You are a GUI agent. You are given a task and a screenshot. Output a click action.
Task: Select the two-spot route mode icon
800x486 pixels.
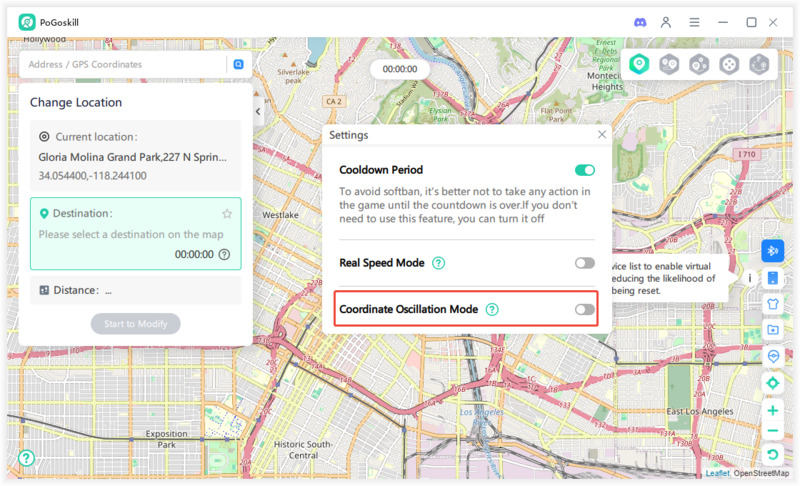pyautogui.click(x=669, y=64)
